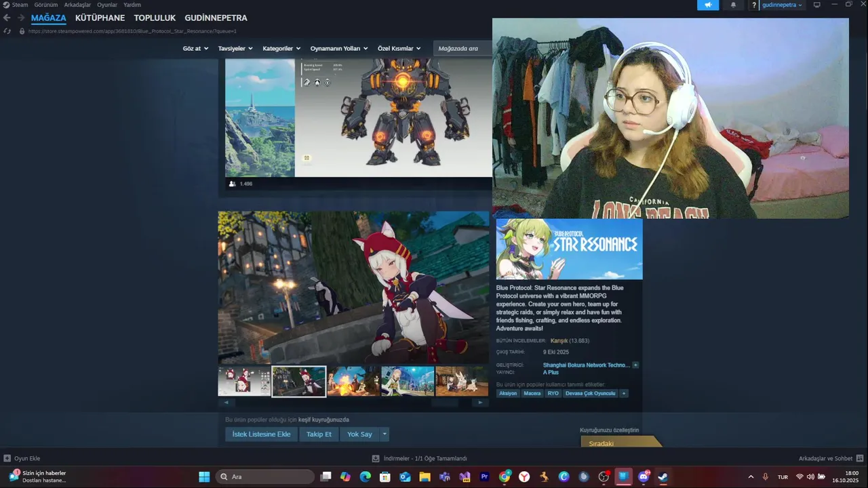Open the Shanghai Bokura Network developer link
Image resolution: width=868 pixels, height=488 pixels.
[x=587, y=365]
